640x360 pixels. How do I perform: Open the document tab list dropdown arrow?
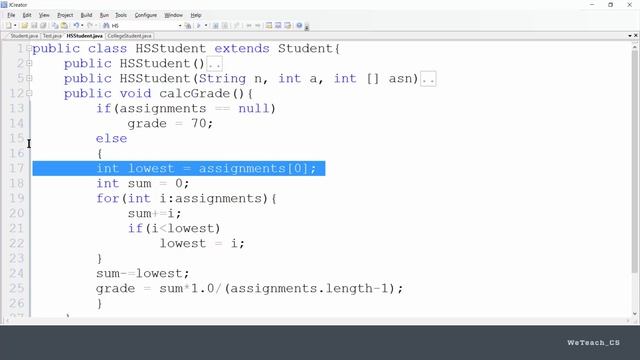pyautogui.click(x=630, y=36)
